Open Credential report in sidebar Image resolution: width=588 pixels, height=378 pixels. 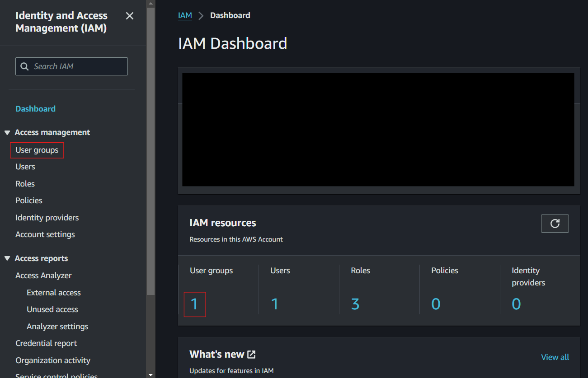(46, 343)
